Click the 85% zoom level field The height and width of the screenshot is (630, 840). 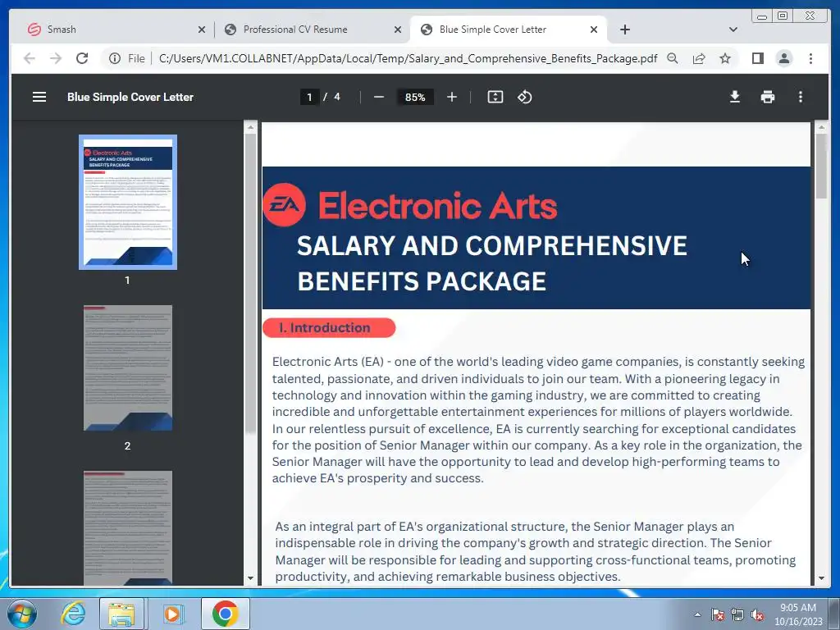pyautogui.click(x=415, y=97)
